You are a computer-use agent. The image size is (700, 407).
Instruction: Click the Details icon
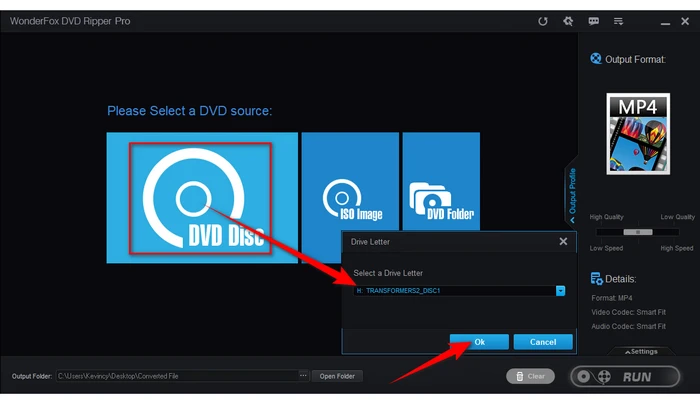(596, 279)
